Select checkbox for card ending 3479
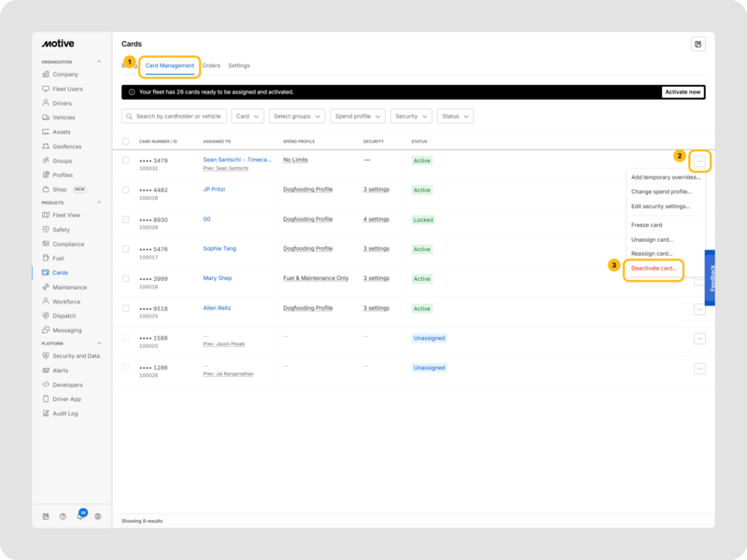This screenshot has width=747, height=560. [126, 160]
